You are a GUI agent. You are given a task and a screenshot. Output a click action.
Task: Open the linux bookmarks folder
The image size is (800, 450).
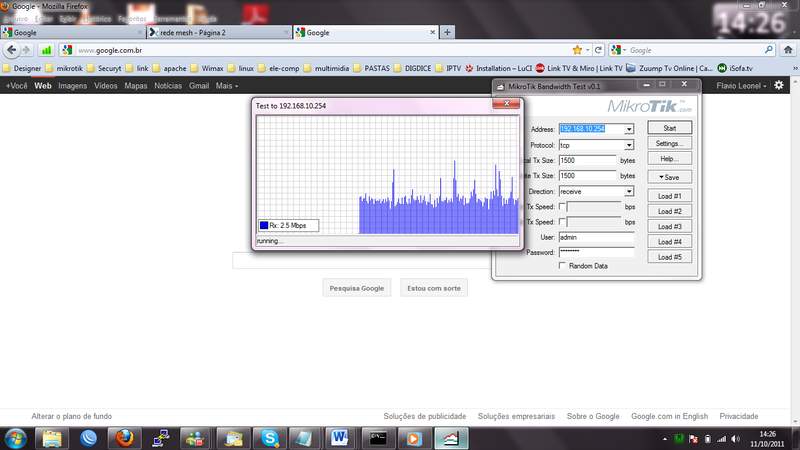(x=240, y=68)
